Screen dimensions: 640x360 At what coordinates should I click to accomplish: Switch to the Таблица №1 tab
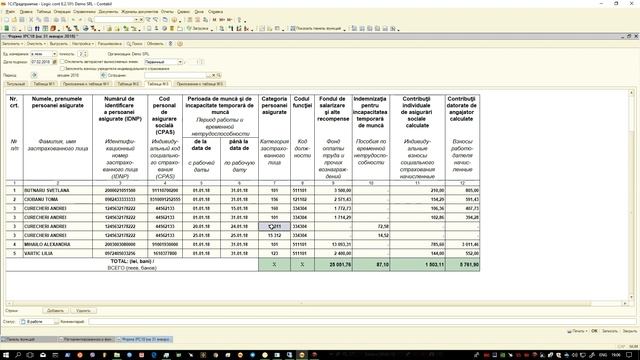(x=44, y=84)
